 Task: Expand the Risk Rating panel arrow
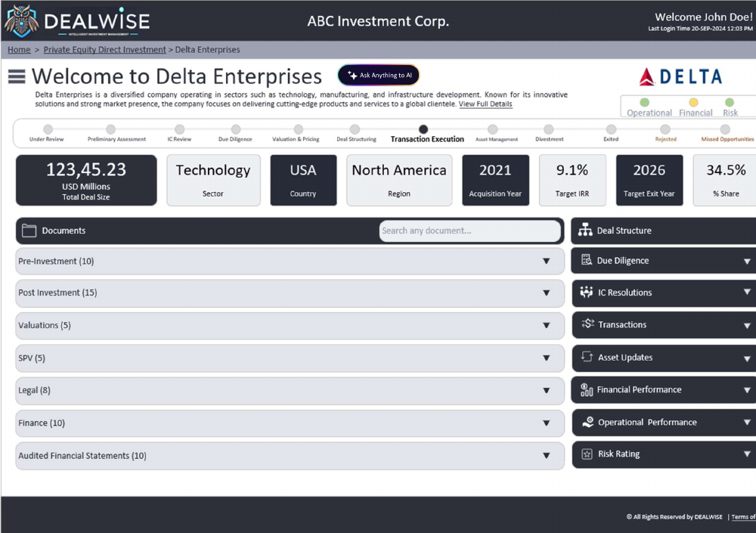(747, 454)
